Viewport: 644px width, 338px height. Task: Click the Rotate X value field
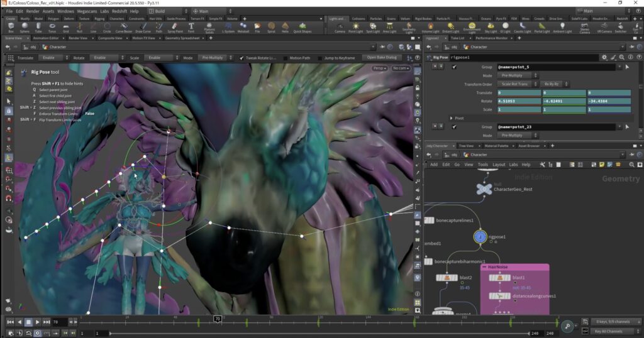point(519,101)
